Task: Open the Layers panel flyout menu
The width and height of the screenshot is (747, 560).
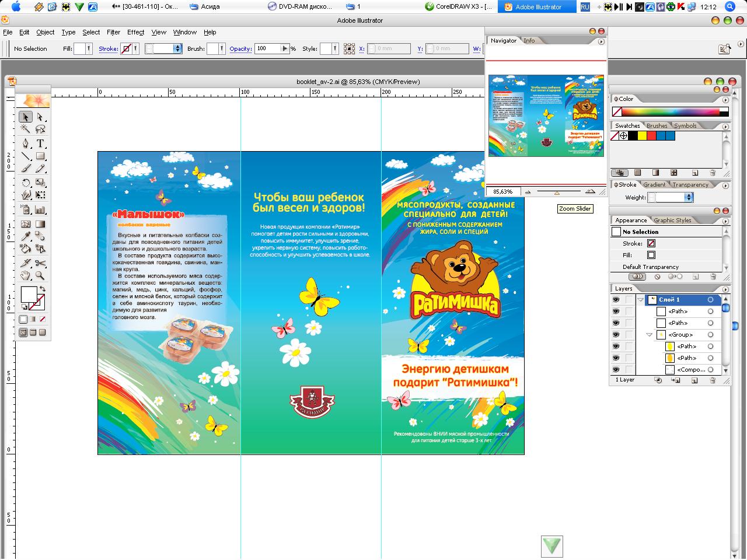Action: coord(726,289)
